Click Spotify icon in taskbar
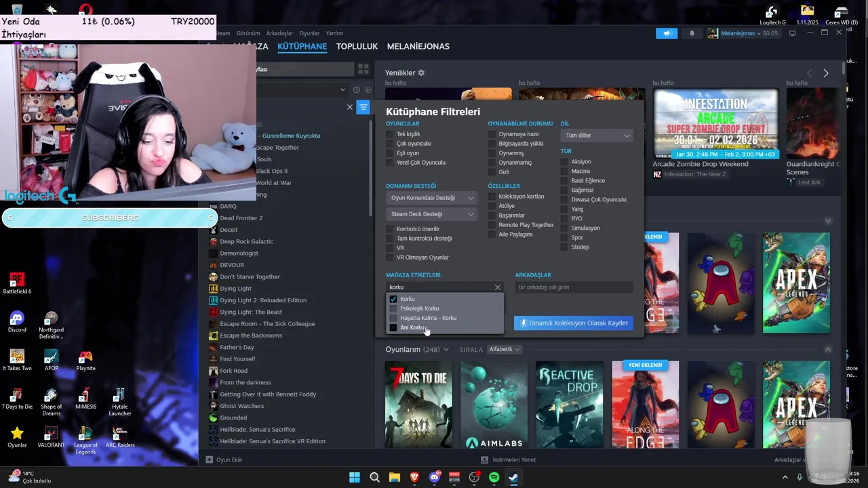This screenshot has height=488, width=868. pos(494,477)
